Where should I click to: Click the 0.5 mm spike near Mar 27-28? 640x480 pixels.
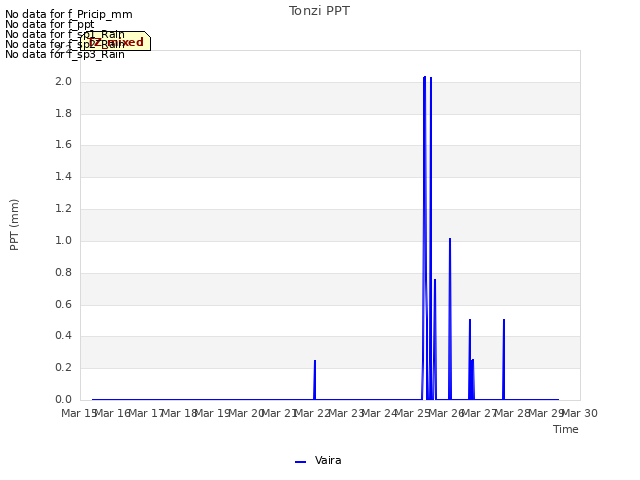click(504, 359)
